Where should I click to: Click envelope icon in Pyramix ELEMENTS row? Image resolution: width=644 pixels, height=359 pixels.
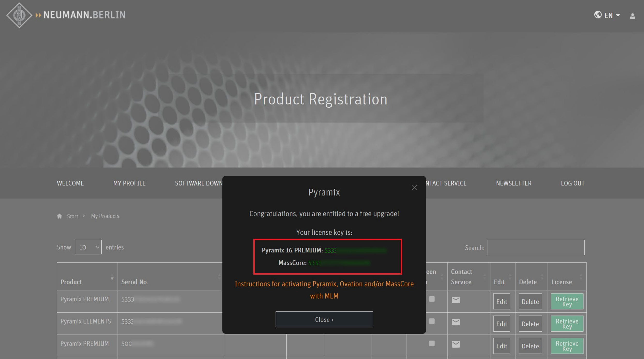point(456,322)
